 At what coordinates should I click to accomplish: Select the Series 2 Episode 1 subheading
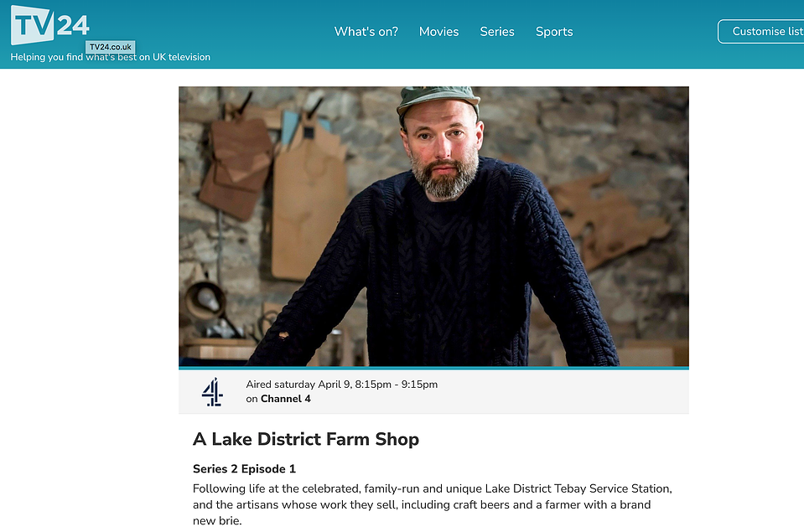(x=244, y=469)
